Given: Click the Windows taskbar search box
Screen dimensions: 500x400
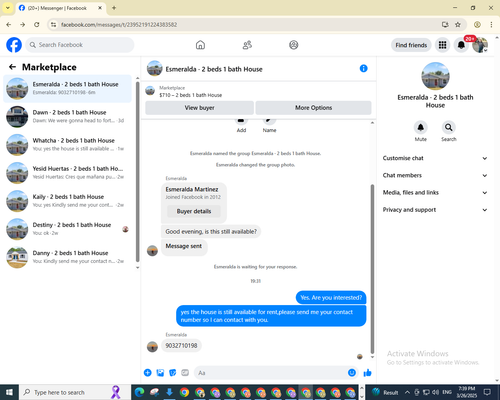Looking at the screenshot, I should pos(75,392).
